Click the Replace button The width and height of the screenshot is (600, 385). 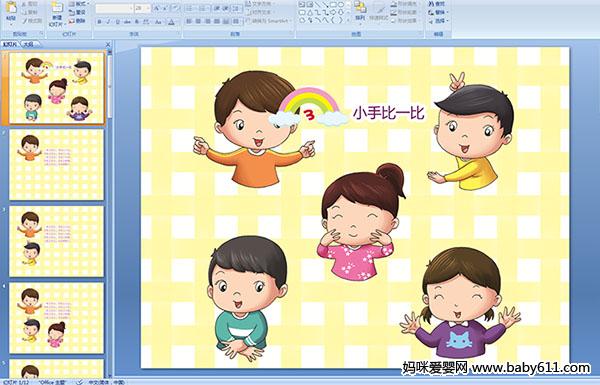[437, 12]
